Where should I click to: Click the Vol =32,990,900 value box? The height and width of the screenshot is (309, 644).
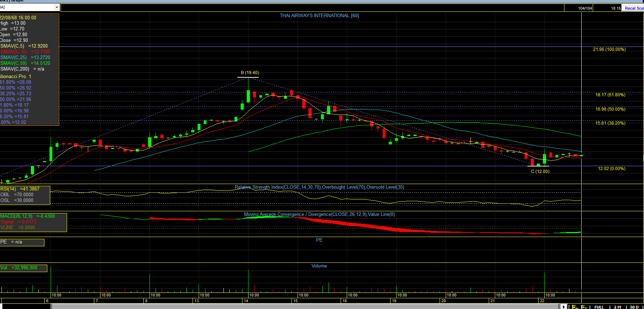23,268
